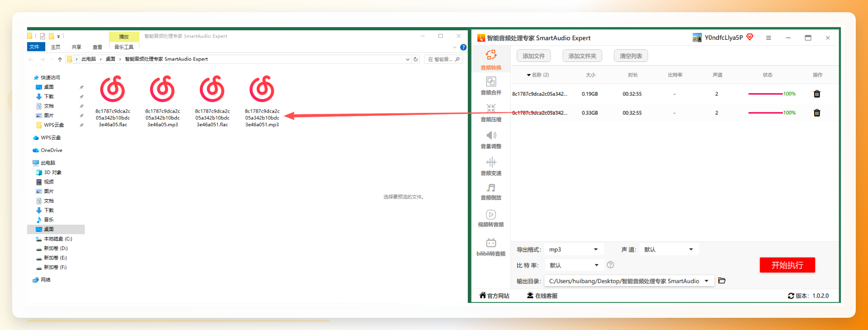Click 添加文件夹 add folder button

[x=582, y=56]
